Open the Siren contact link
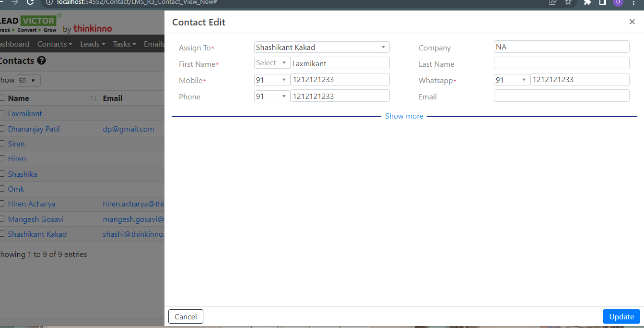This screenshot has height=328, width=644. point(16,144)
